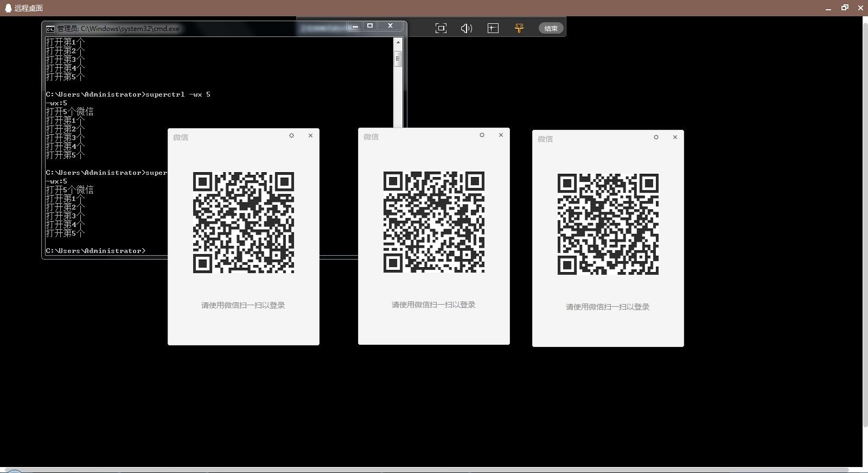
Task: Click login hint text in left WeChat window
Action: (243, 305)
